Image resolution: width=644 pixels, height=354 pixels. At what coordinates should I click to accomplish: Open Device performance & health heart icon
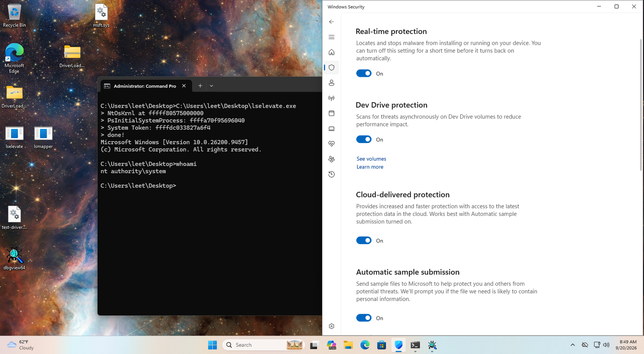click(331, 144)
